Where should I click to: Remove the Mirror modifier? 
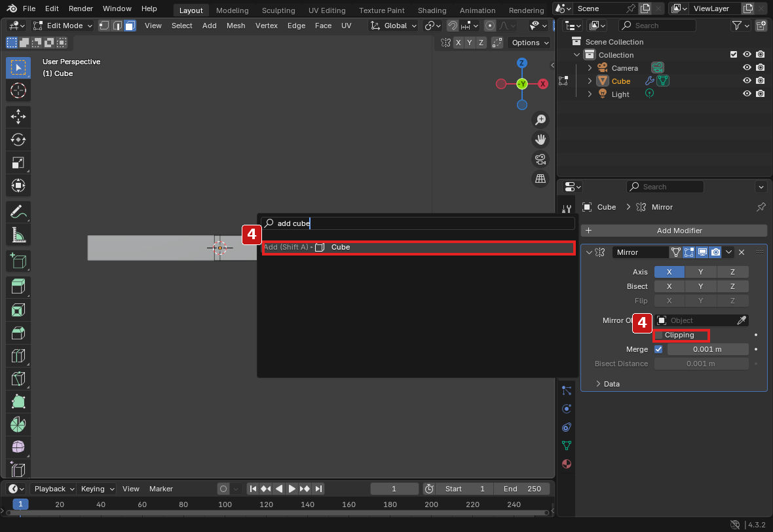tap(742, 252)
